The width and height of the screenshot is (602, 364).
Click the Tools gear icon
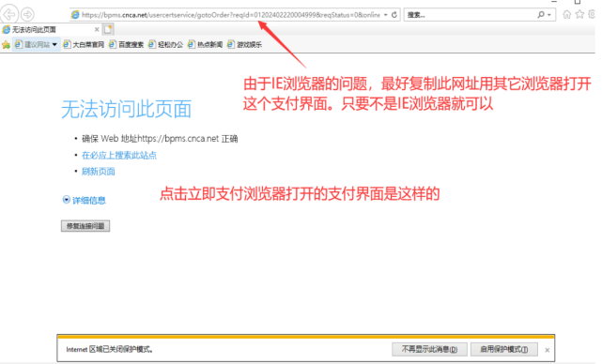pos(592,15)
